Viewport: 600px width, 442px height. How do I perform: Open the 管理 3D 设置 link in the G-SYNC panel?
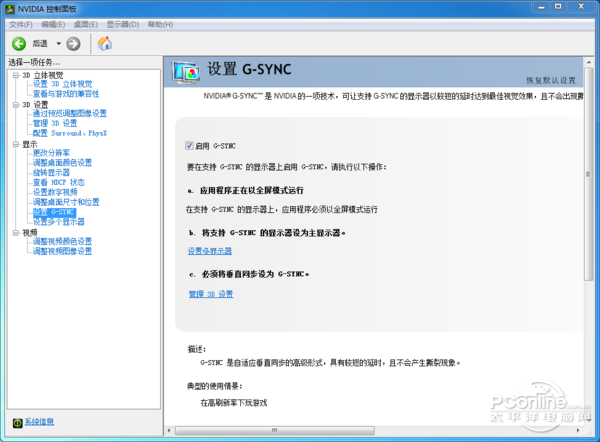point(211,294)
